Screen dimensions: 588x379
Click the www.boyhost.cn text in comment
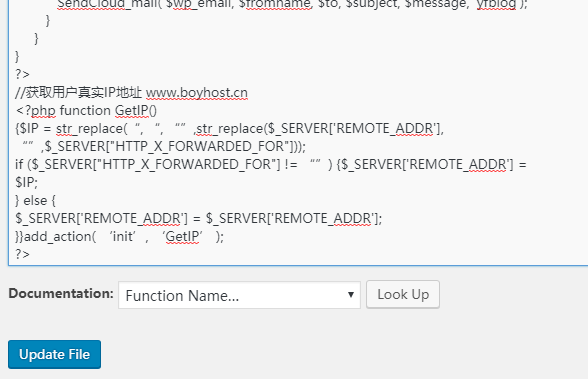click(196, 93)
